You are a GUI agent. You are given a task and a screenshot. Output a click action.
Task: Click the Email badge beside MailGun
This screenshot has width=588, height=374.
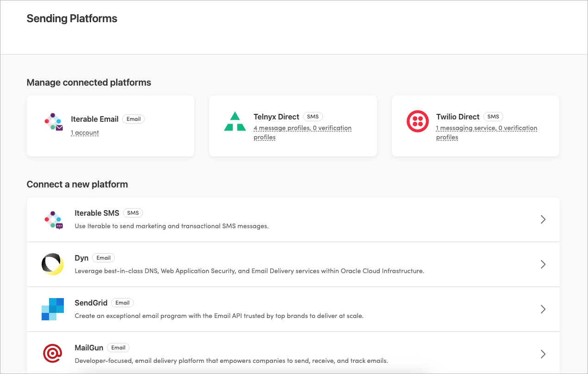118,348
